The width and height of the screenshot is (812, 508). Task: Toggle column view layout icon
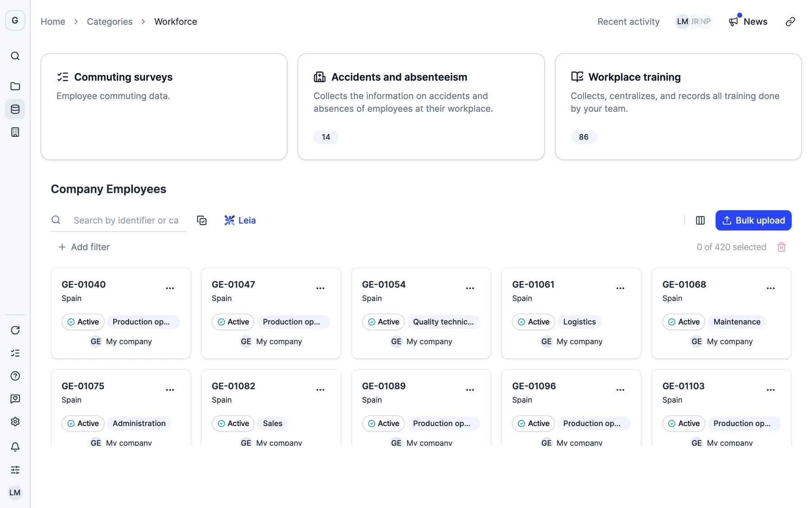pyautogui.click(x=700, y=220)
